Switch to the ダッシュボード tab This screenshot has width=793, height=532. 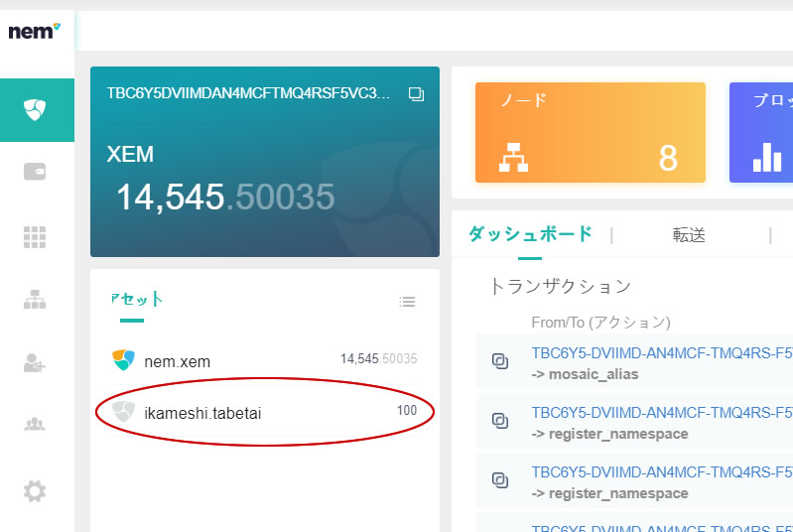pyautogui.click(x=530, y=234)
